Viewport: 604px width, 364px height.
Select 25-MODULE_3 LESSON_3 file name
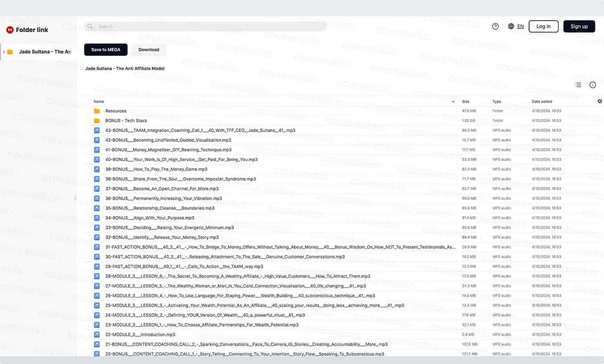coord(254,305)
